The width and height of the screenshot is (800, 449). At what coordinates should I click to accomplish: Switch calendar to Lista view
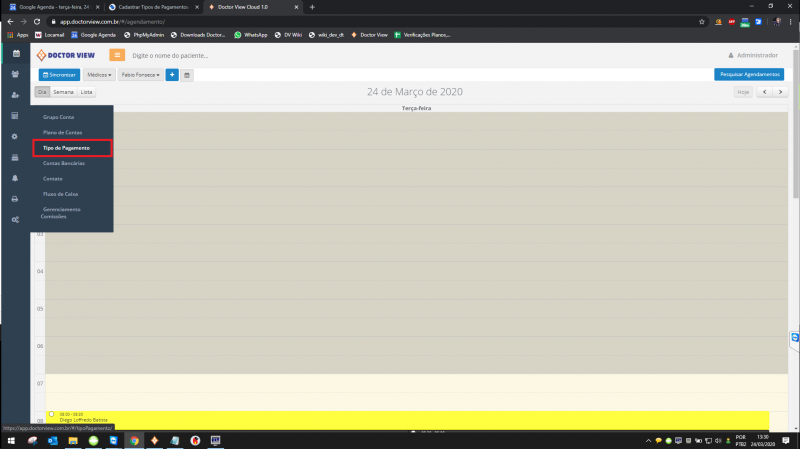coord(86,92)
